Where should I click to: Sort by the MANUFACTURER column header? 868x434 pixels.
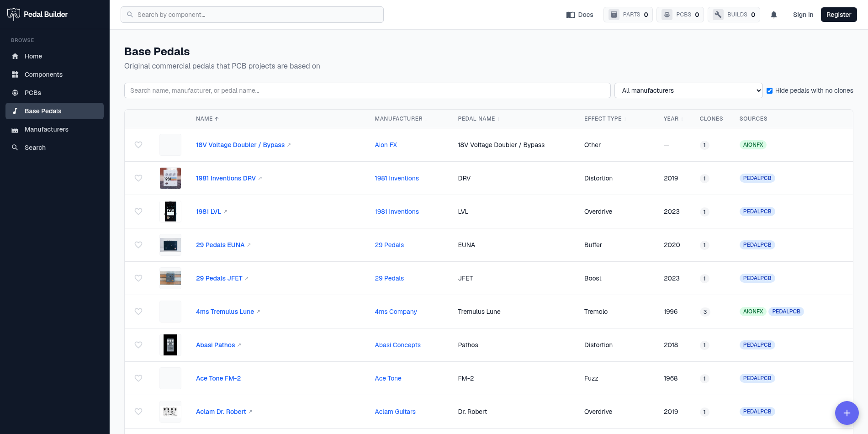pos(401,119)
